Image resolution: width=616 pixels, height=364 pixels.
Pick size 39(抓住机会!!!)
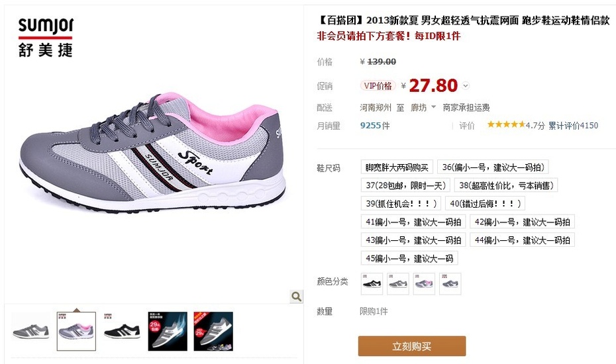(401, 203)
